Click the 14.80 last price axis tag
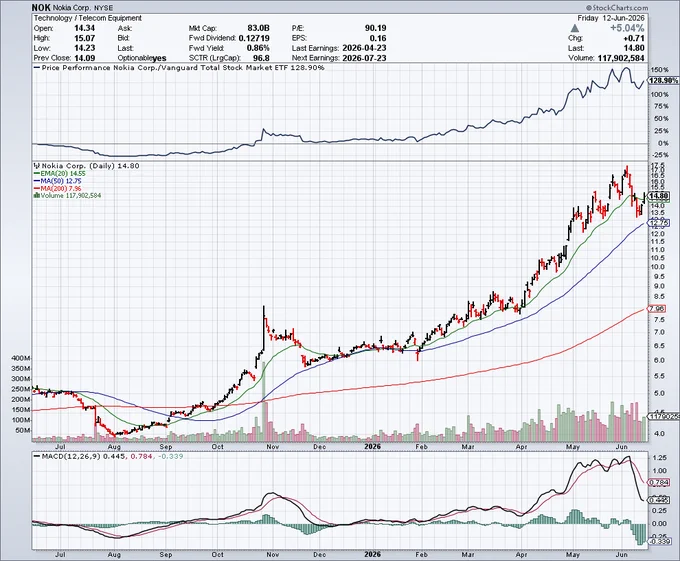This screenshot has width=680, height=561. click(659, 196)
